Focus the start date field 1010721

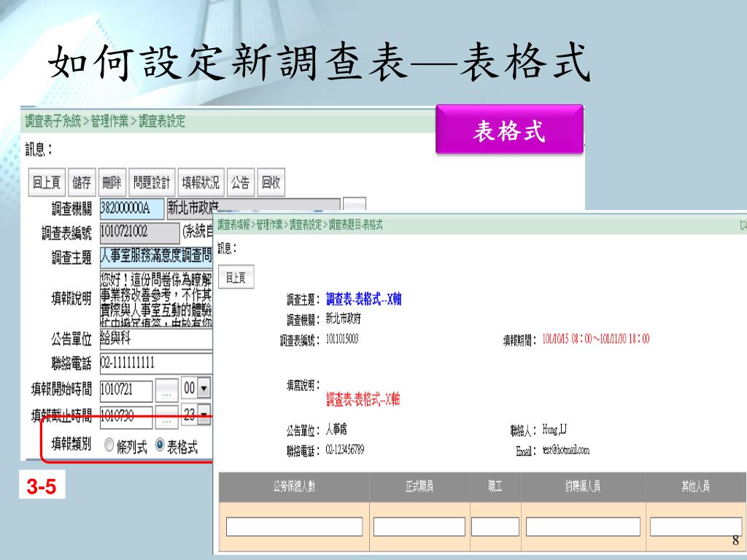(126, 391)
